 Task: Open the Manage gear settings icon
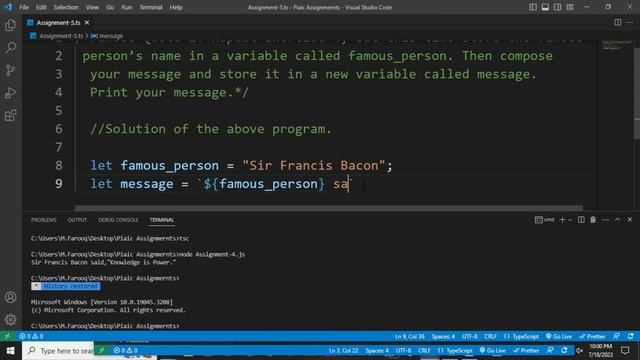pos(11,319)
